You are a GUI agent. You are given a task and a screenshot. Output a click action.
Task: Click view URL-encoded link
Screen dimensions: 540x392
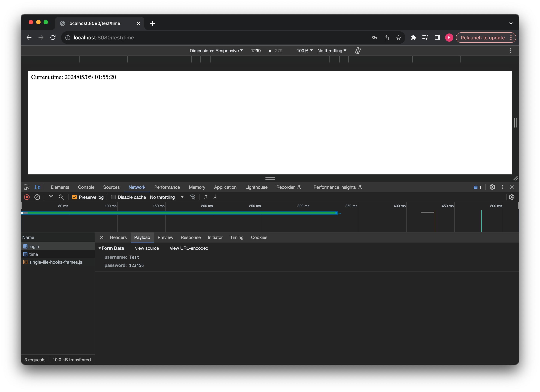coord(189,248)
